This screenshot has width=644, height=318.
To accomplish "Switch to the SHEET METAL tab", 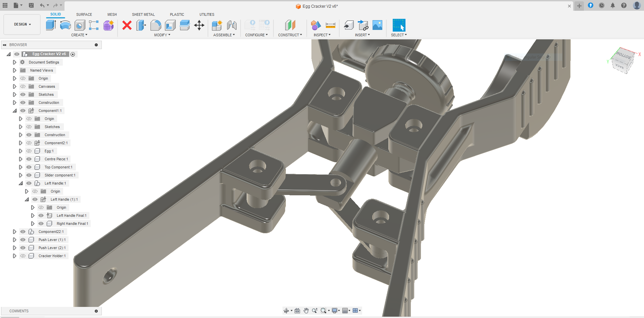I will [x=143, y=14].
